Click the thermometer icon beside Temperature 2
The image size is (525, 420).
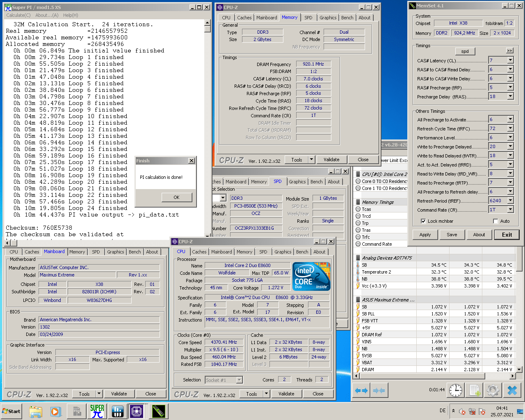[x=358, y=272]
